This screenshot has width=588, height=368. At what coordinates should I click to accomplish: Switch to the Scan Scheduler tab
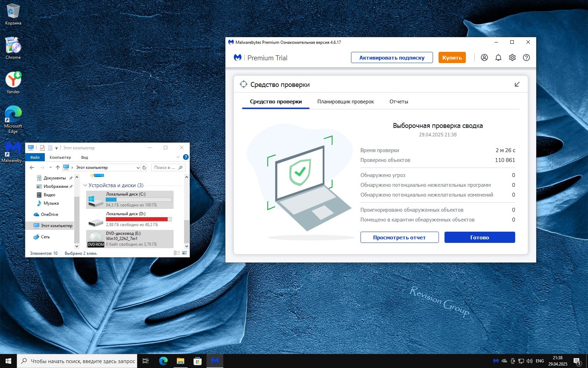[345, 102]
